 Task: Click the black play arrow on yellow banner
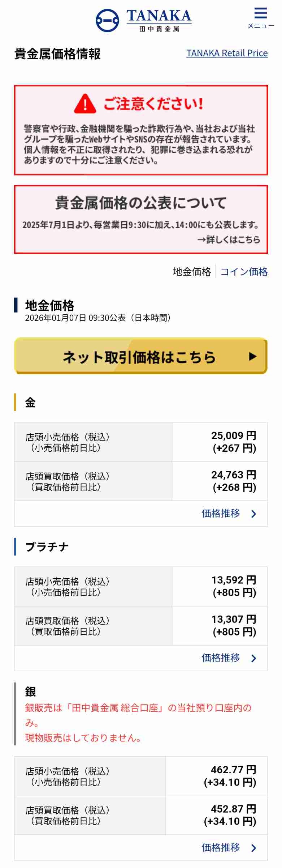tap(253, 357)
